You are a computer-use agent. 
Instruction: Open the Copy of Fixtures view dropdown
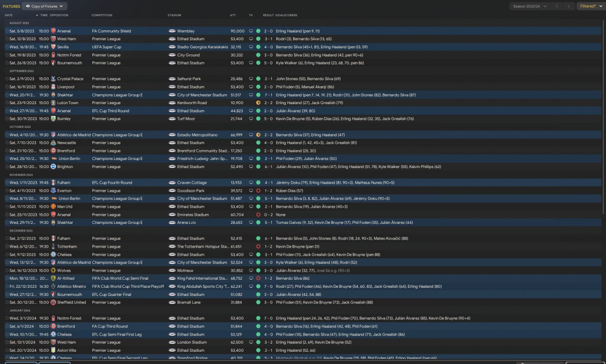click(45, 6)
